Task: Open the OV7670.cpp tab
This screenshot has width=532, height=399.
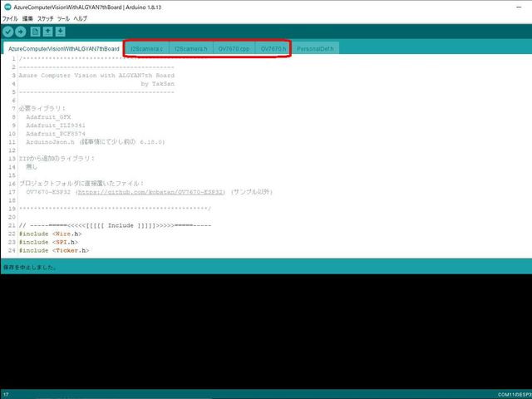Action: point(234,49)
